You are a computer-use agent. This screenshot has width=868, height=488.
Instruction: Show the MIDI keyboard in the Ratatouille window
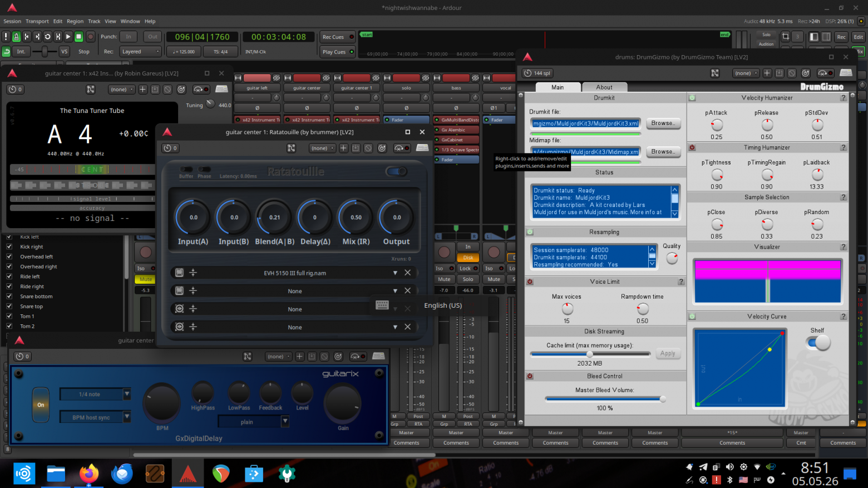click(422, 148)
